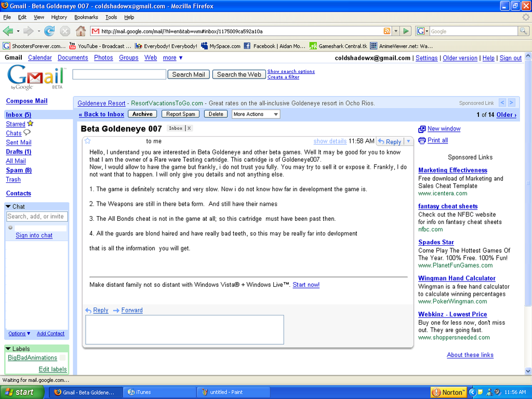Open the Bookmarks menu
Image resolution: width=532 pixels, height=399 pixels.
tap(86, 17)
